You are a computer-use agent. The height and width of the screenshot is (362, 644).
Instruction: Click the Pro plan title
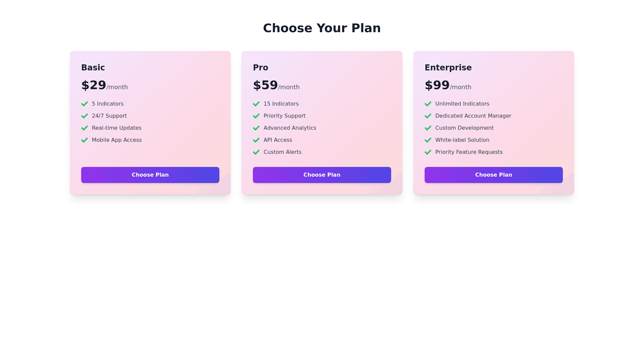pyautogui.click(x=260, y=68)
